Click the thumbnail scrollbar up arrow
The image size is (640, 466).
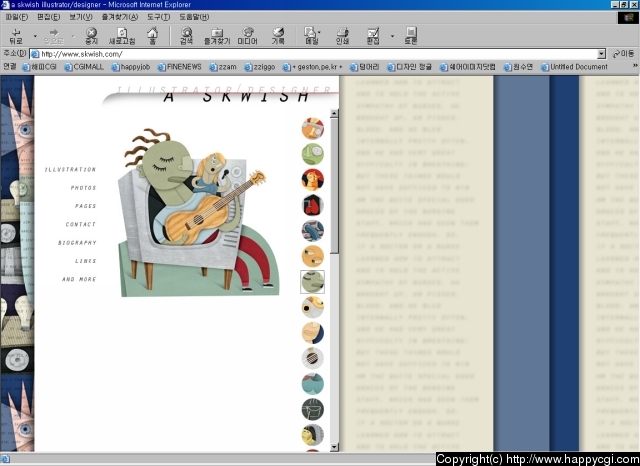click(334, 113)
